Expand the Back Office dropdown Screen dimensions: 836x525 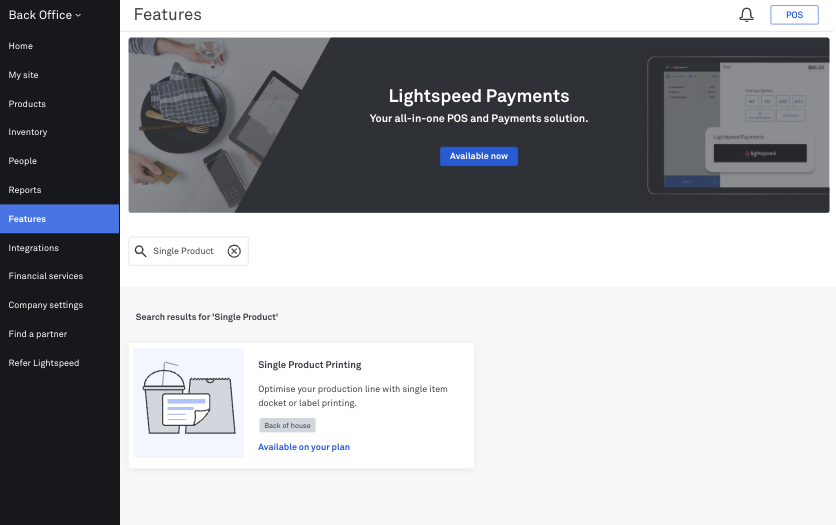tap(45, 15)
